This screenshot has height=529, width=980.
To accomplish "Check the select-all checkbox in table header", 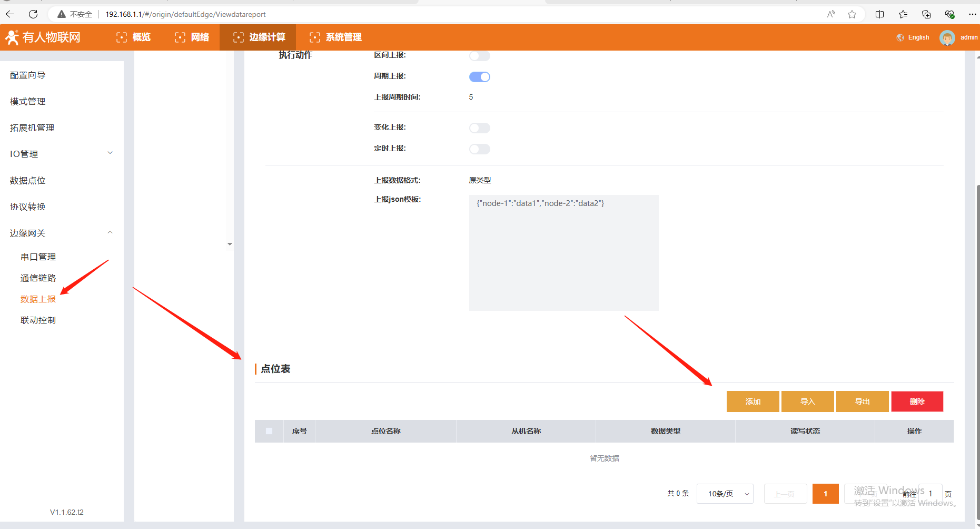I will pos(269,431).
